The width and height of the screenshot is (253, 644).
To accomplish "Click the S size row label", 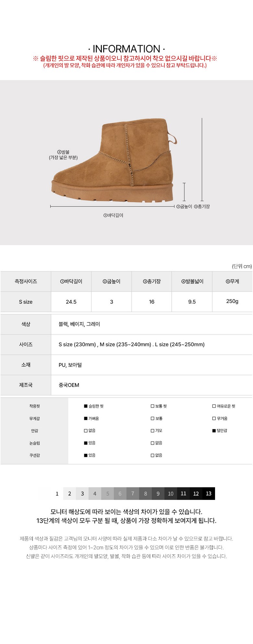I will click(26, 302).
